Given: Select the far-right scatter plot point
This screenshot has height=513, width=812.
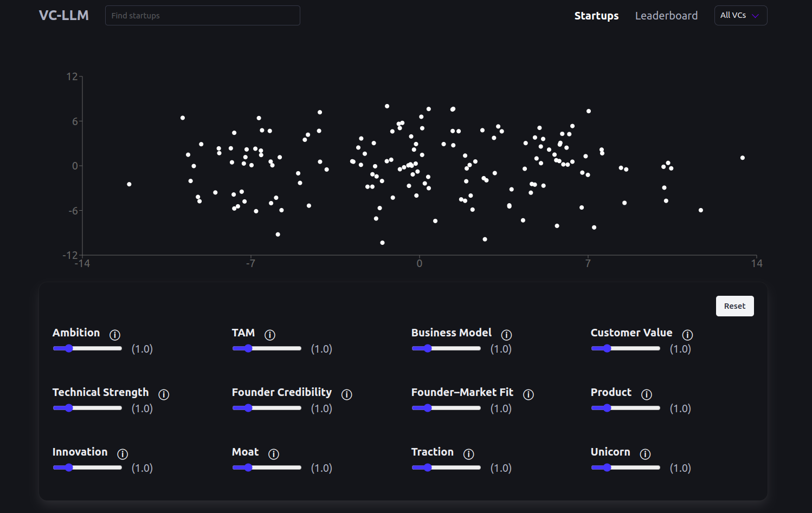Looking at the screenshot, I should click(x=743, y=158).
